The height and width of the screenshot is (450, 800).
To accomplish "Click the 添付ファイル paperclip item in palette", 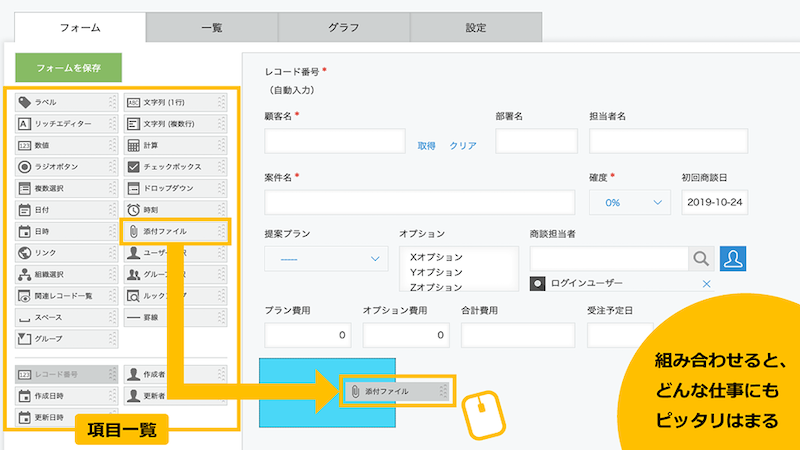I will pos(174,232).
